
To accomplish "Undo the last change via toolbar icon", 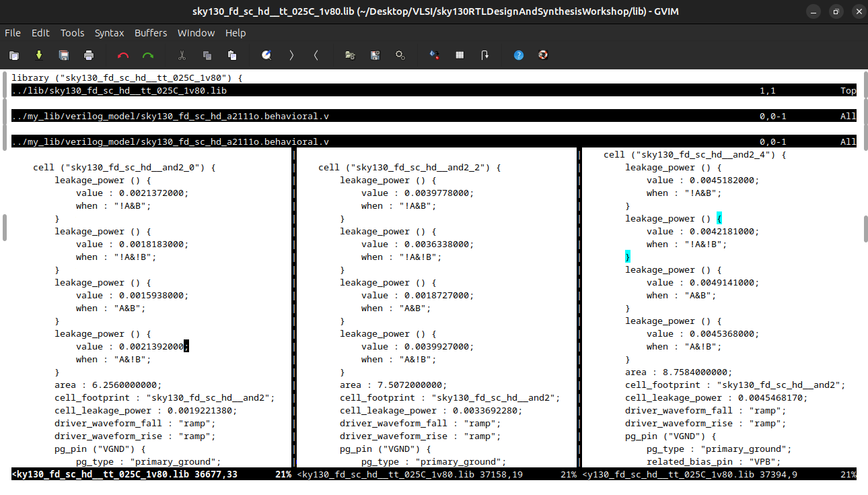I will pyautogui.click(x=123, y=55).
